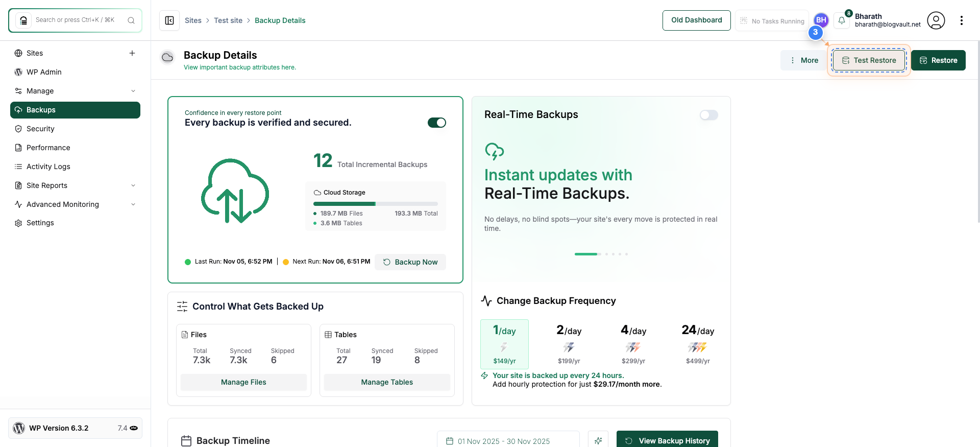980x447 pixels.
Task: Toggle the verified and secured backup switch
Action: [x=437, y=123]
